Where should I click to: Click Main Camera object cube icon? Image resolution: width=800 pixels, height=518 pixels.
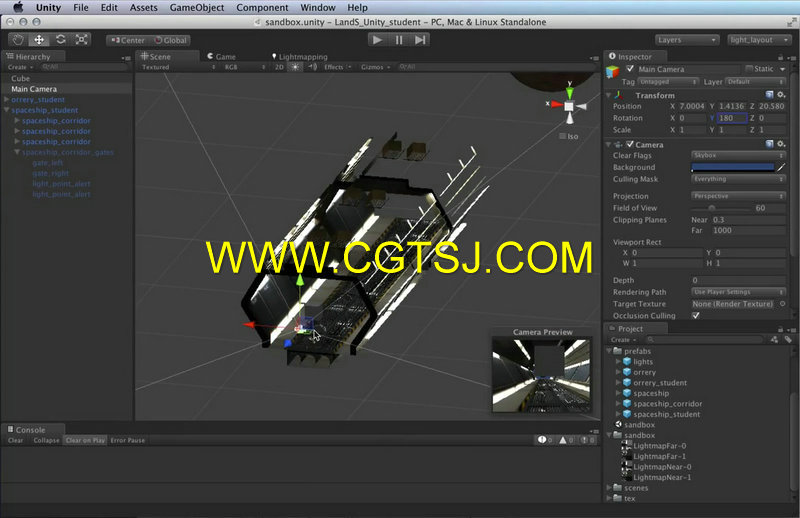click(613, 71)
